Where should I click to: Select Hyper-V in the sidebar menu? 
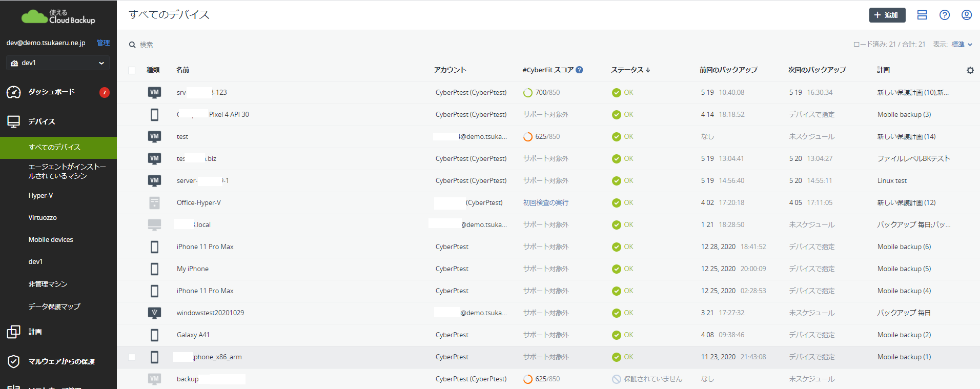click(x=40, y=196)
